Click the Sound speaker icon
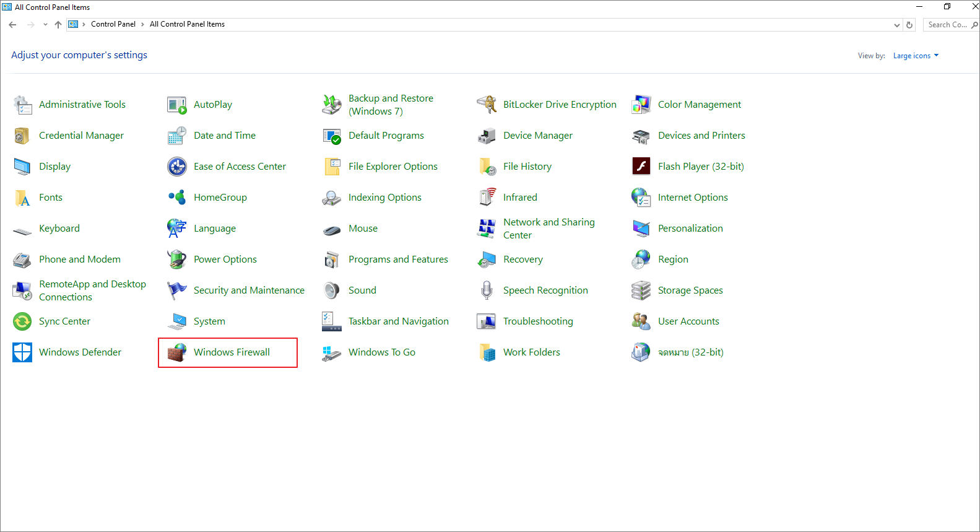Viewport: 980px width, 532px height. pos(332,290)
